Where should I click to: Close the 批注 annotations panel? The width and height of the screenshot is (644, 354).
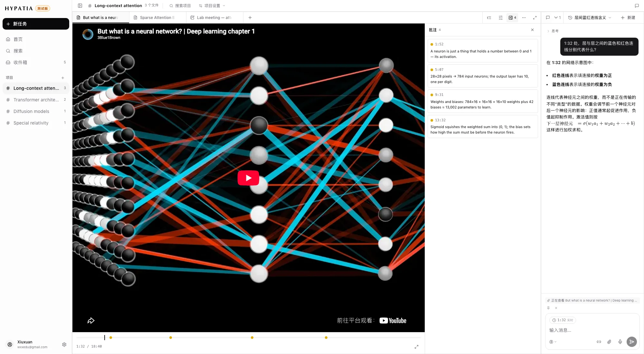pyautogui.click(x=532, y=30)
